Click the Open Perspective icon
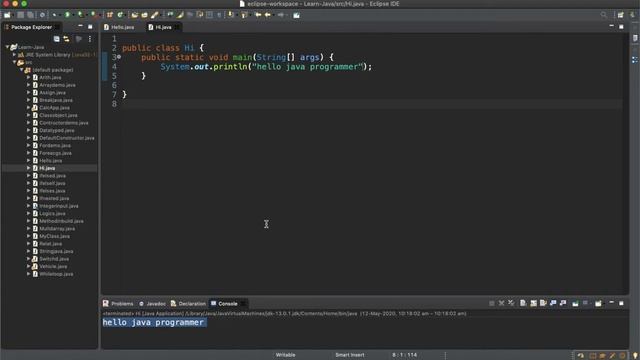Image resolution: width=640 pixels, height=360 pixels. (620, 15)
